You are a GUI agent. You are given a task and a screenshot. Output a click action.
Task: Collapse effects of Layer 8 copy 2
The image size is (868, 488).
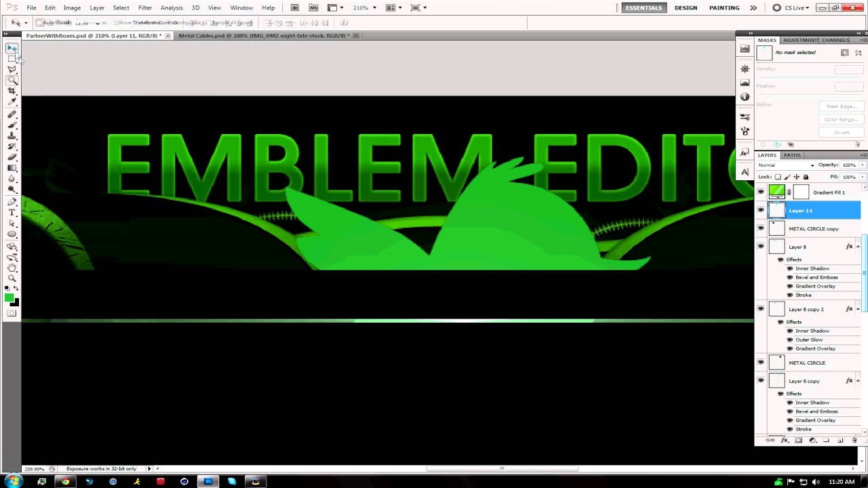tap(858, 310)
